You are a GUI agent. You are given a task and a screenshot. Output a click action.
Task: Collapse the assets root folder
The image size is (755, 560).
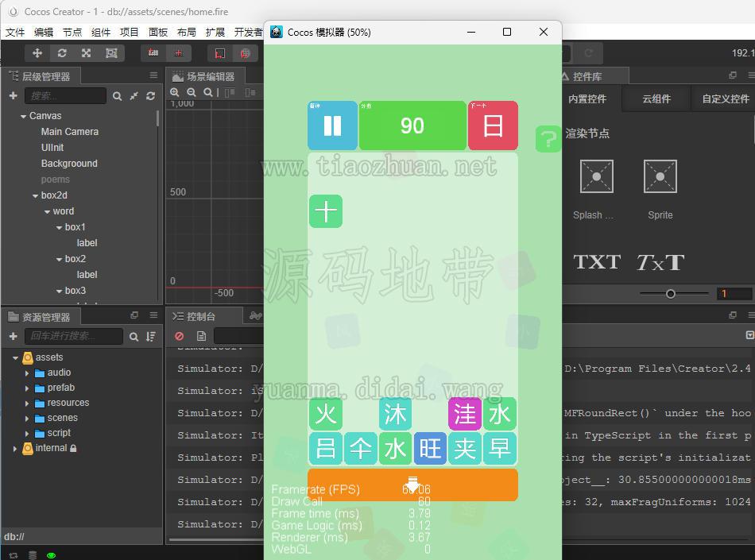click(x=15, y=358)
